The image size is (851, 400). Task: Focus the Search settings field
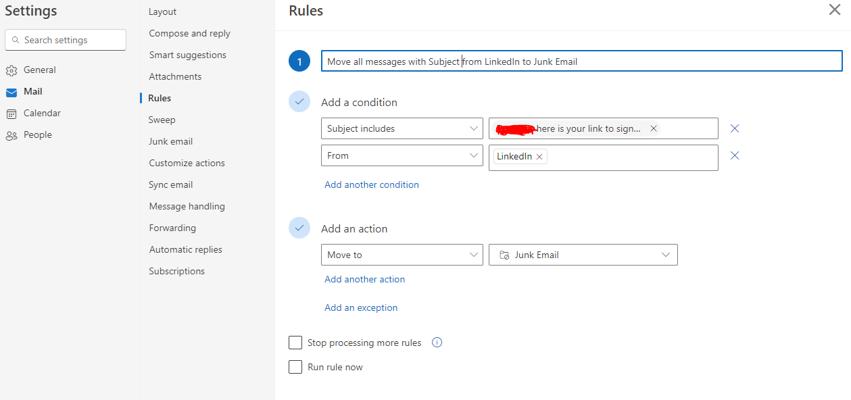66,40
